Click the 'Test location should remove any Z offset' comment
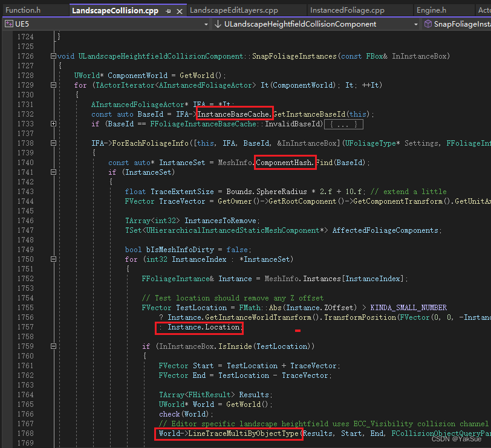The width and height of the screenshot is (491, 448). coord(233,298)
